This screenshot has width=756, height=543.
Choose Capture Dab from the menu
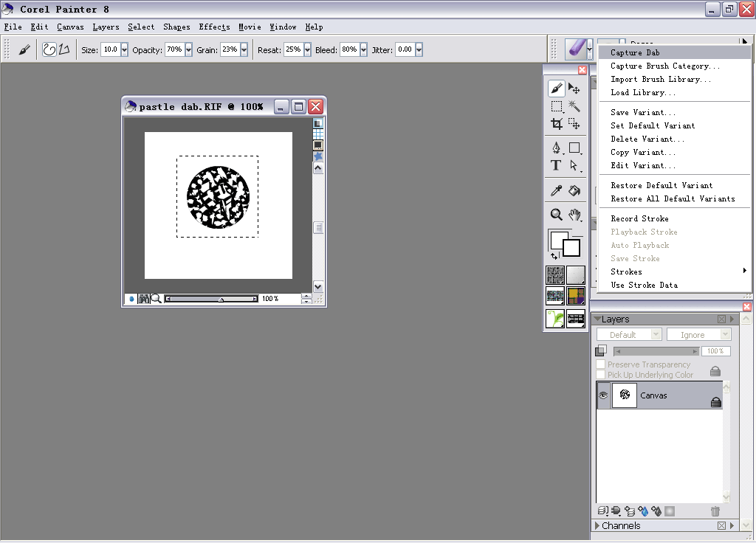[675, 52]
